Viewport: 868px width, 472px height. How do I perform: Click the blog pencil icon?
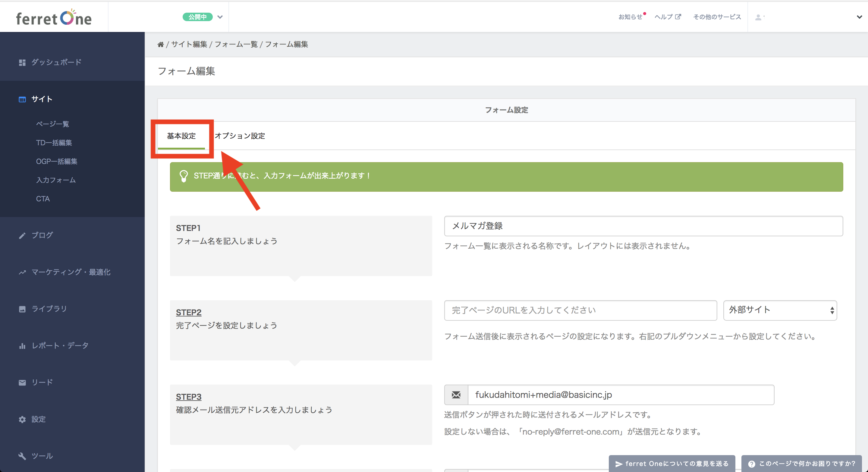click(x=22, y=235)
